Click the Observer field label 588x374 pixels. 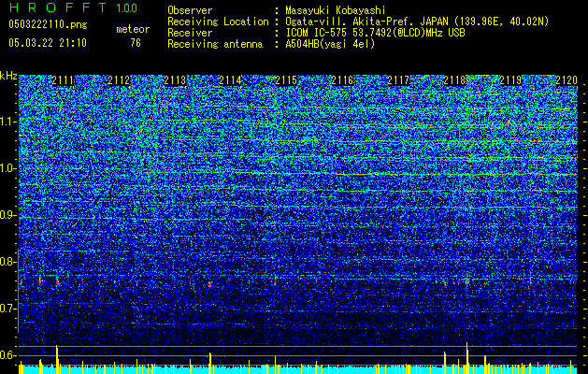pyautogui.click(x=190, y=10)
